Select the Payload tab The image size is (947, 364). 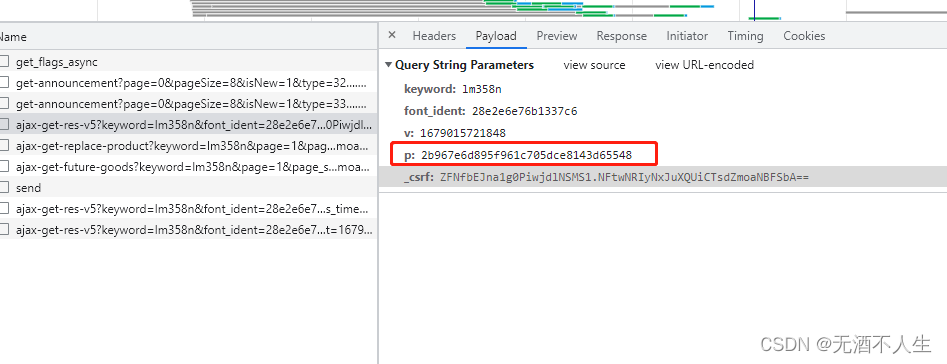pos(496,36)
